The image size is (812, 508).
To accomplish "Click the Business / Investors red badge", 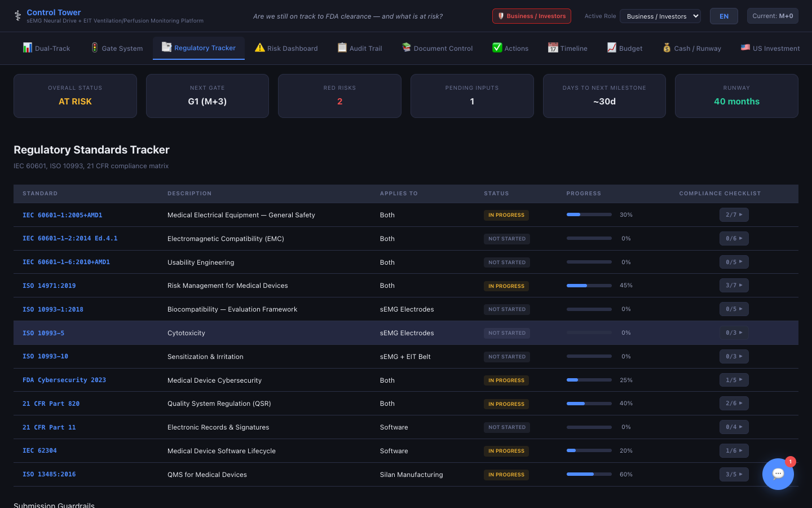I will [x=531, y=16].
